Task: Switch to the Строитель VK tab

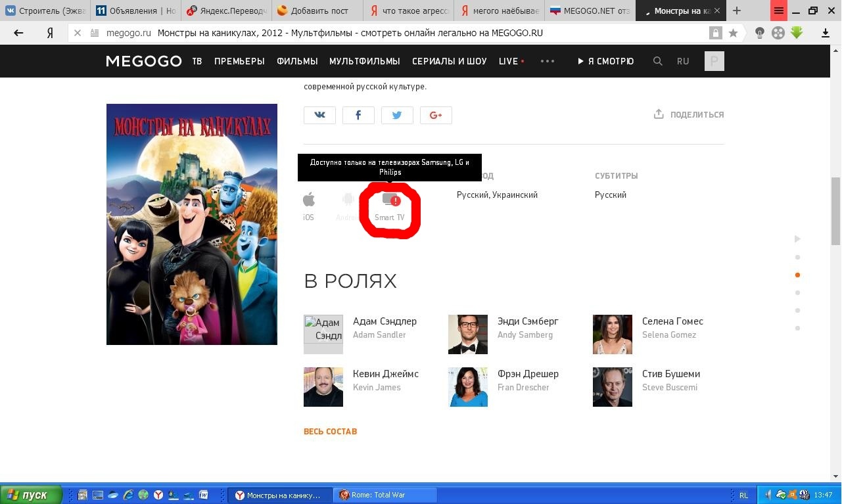Action: [x=45, y=11]
